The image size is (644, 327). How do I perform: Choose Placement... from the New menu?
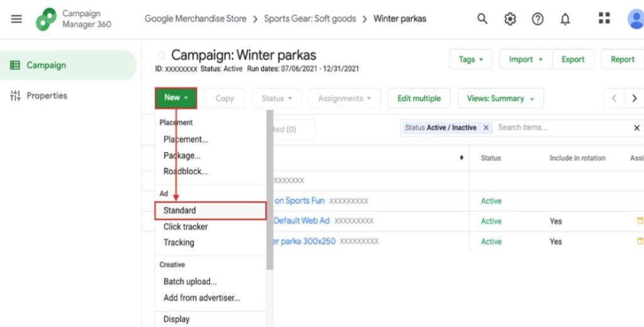pos(186,139)
